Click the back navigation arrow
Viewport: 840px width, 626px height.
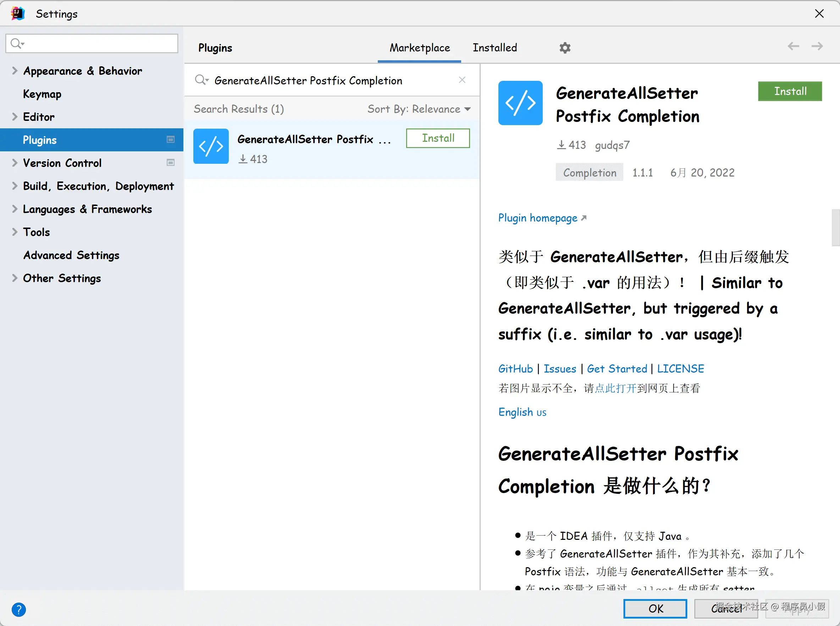click(x=793, y=46)
